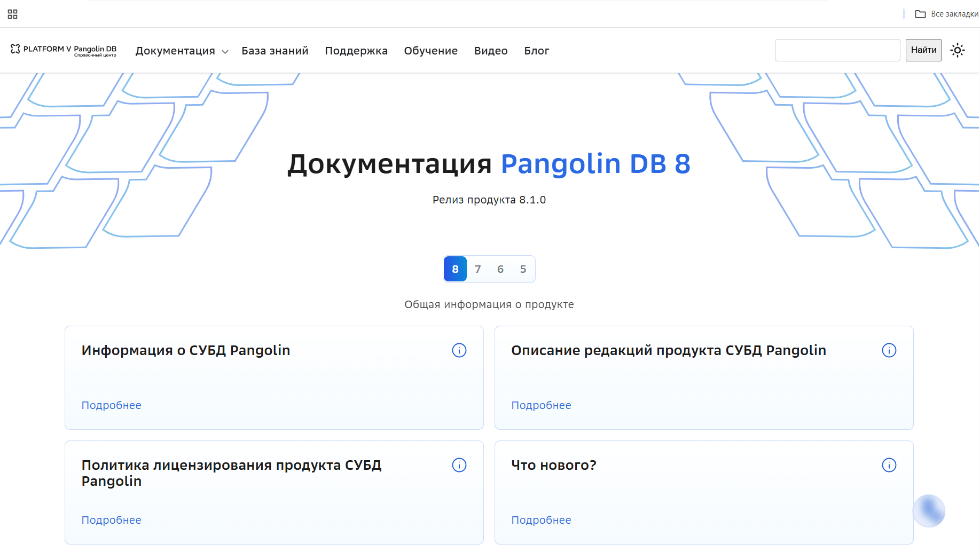Image resolution: width=980 pixels, height=559 pixels.
Task: Focus the search input field
Action: 837,50
